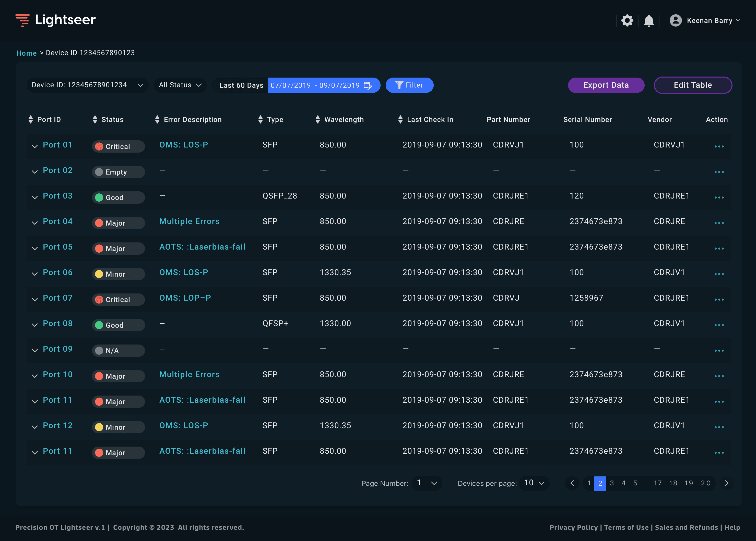Go to page 3 in pagination
Viewport: 756px width, 541px height.
(x=612, y=483)
